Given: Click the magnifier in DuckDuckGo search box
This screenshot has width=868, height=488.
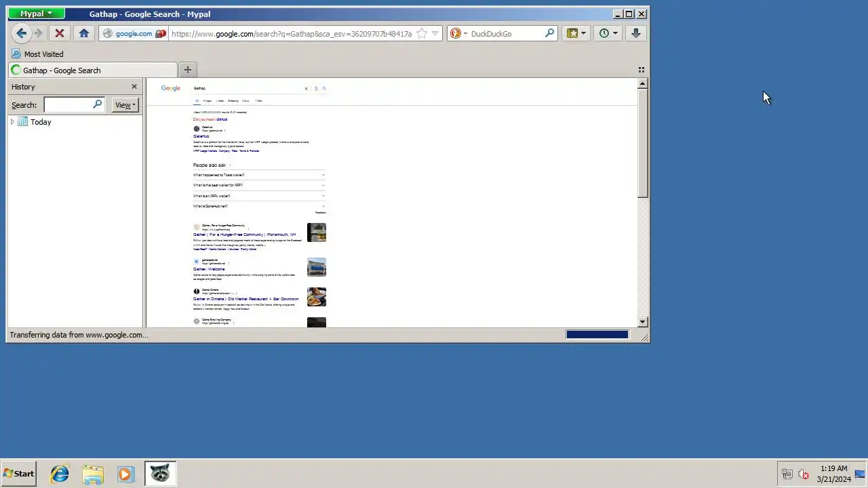Looking at the screenshot, I should pos(549,33).
